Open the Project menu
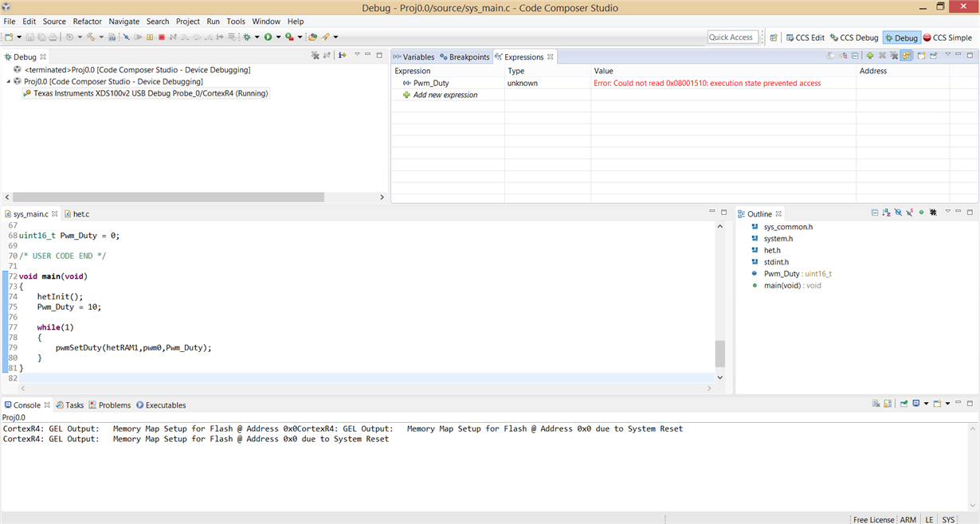 point(188,22)
